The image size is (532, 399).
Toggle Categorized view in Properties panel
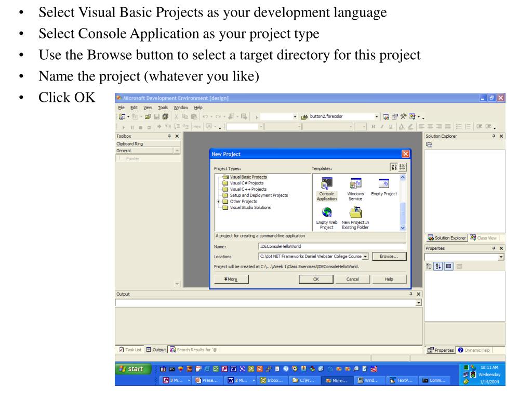[429, 267]
